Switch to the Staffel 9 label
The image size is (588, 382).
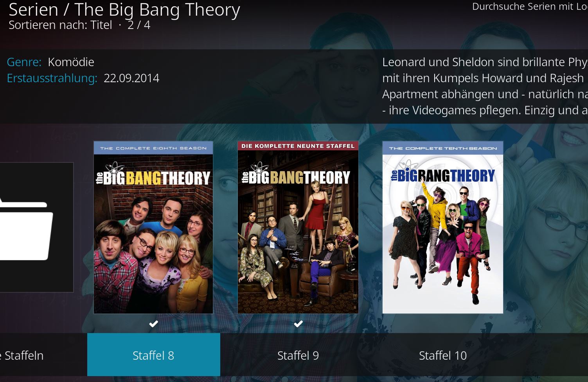click(x=298, y=355)
